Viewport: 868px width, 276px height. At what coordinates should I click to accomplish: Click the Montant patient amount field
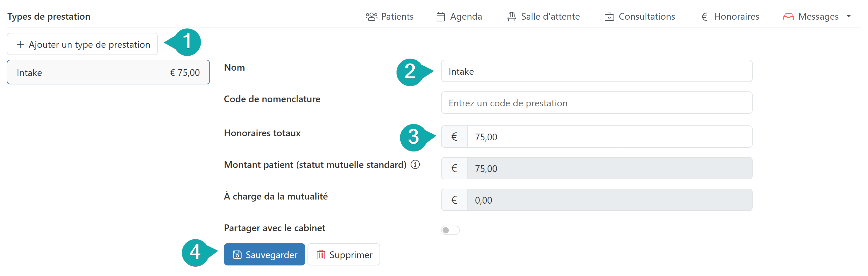coord(609,168)
